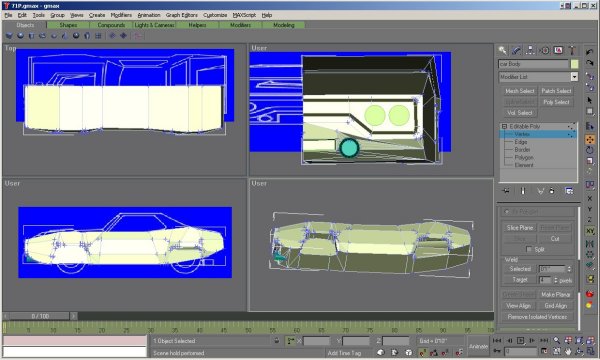Click the Mirror tool icon
Screen dimensions: 600x360
590,244
